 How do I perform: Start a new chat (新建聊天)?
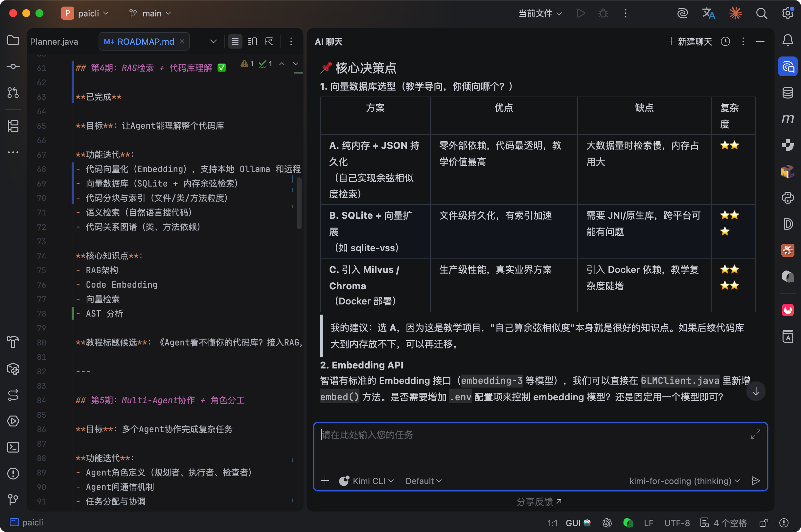(689, 41)
